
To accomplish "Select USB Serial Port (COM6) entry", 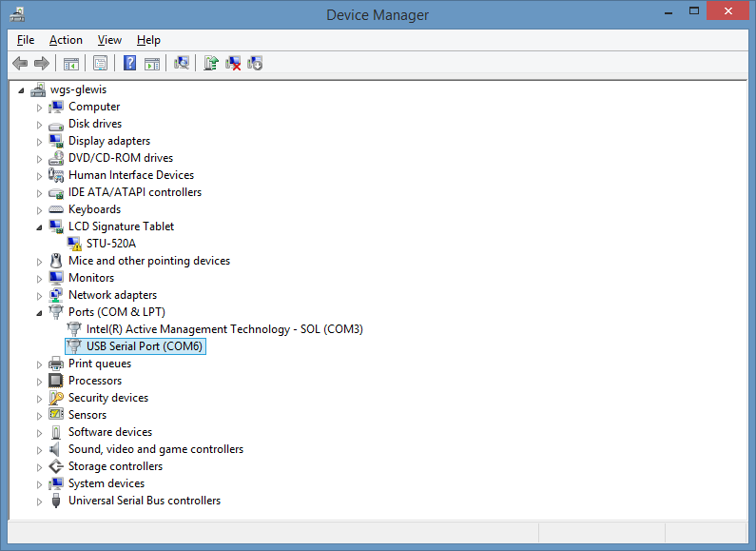I will pyautogui.click(x=145, y=346).
